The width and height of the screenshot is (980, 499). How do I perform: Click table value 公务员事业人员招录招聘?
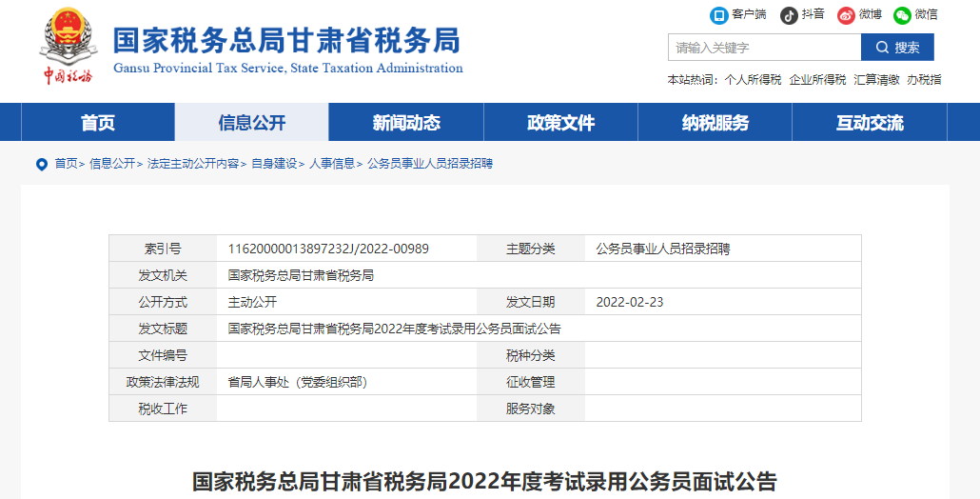tap(662, 249)
